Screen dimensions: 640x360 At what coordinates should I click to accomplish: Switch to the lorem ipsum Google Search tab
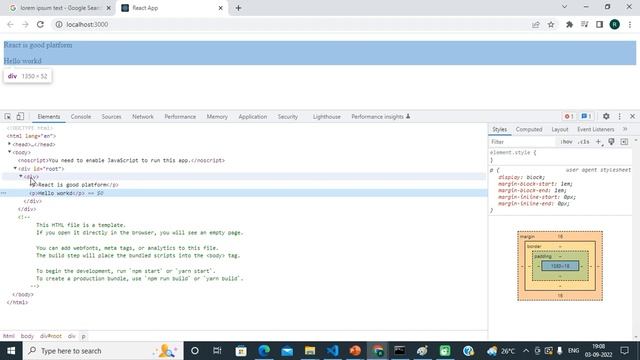60,8
